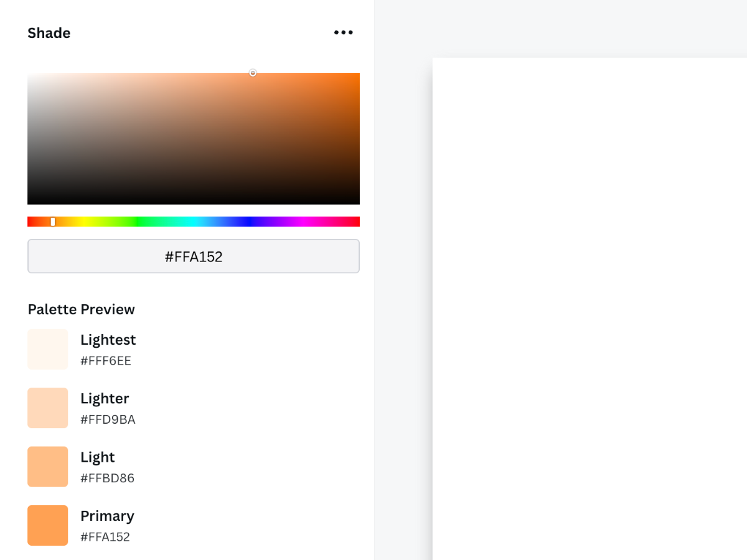Click the hex value #FFA152 under Primary
The image size is (747, 560).
(x=105, y=537)
